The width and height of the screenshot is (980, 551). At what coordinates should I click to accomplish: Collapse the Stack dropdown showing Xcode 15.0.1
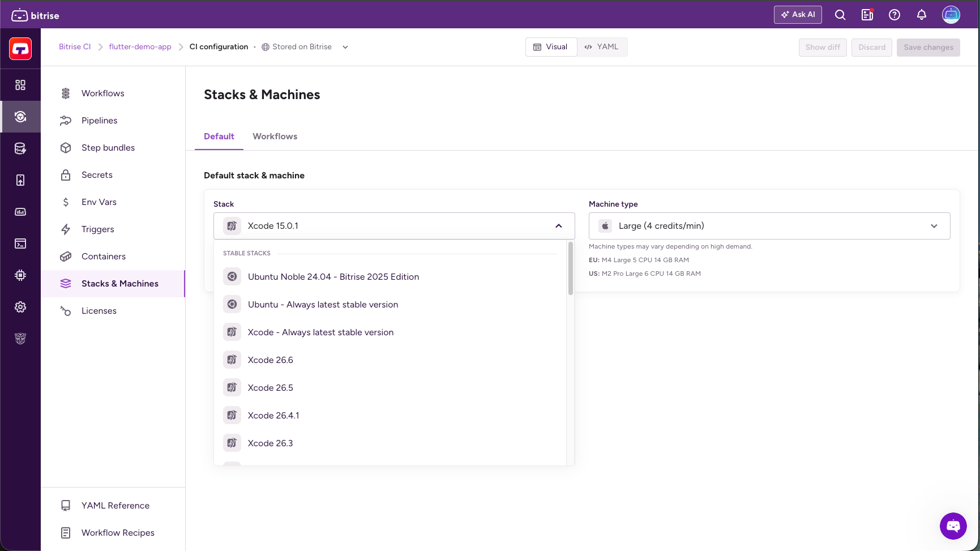click(x=394, y=226)
